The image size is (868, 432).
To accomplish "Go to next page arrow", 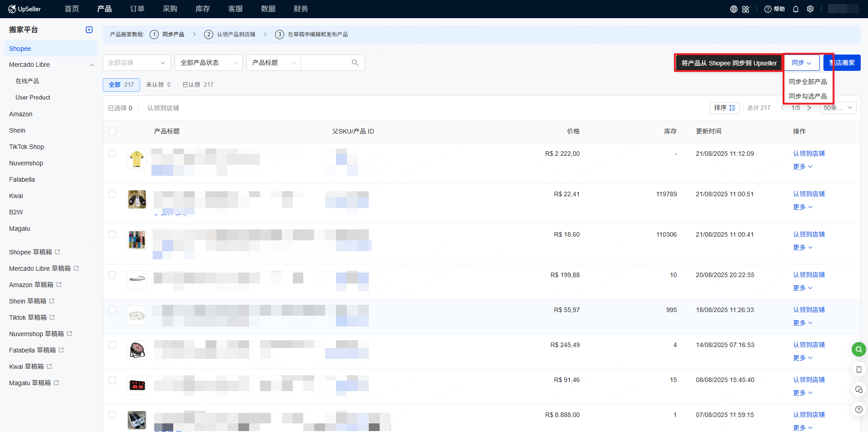I will coord(809,108).
